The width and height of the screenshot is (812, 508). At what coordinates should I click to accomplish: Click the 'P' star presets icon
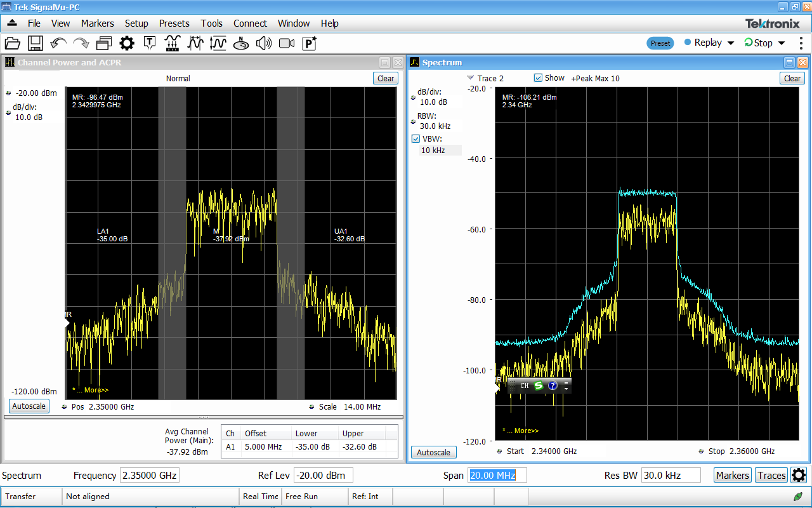(x=310, y=43)
